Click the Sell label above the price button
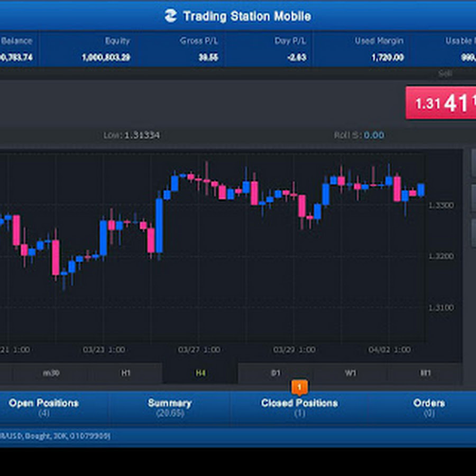The width and height of the screenshot is (476, 476). pos(445,73)
